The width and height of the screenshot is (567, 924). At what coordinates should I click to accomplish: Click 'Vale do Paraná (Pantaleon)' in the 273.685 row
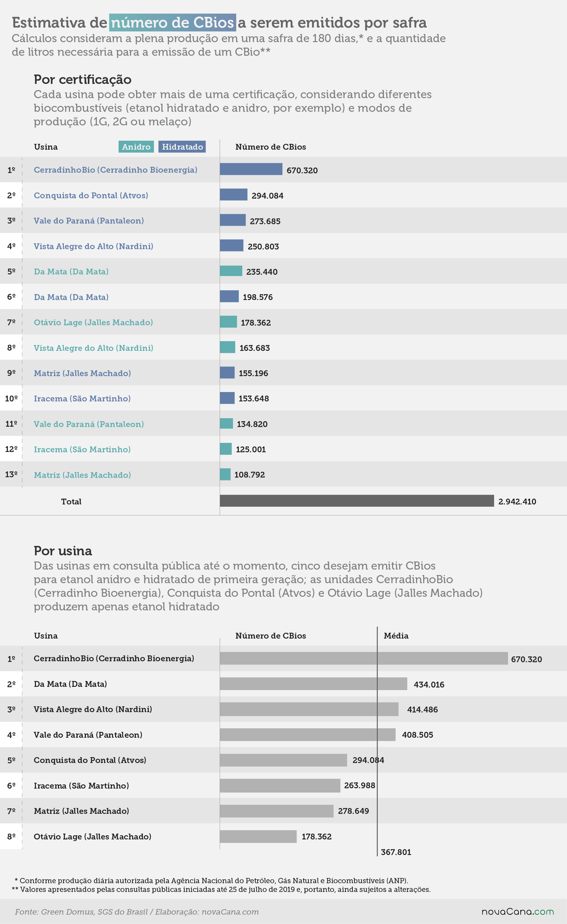pos(89,221)
